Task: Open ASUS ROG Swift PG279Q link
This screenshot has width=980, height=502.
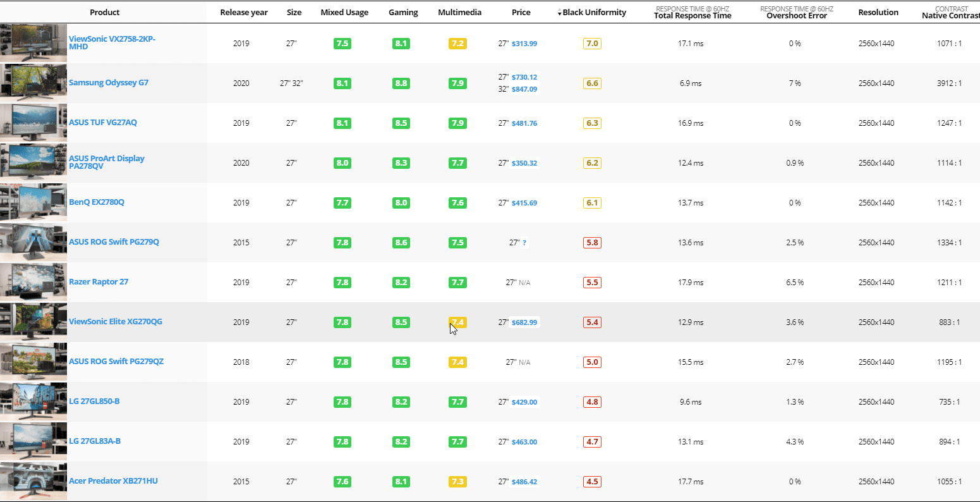Action: coord(114,242)
